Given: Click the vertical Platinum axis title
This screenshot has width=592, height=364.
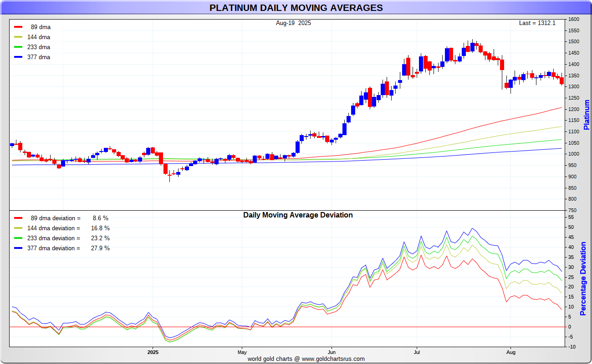Looking at the screenshot, I should [587, 114].
